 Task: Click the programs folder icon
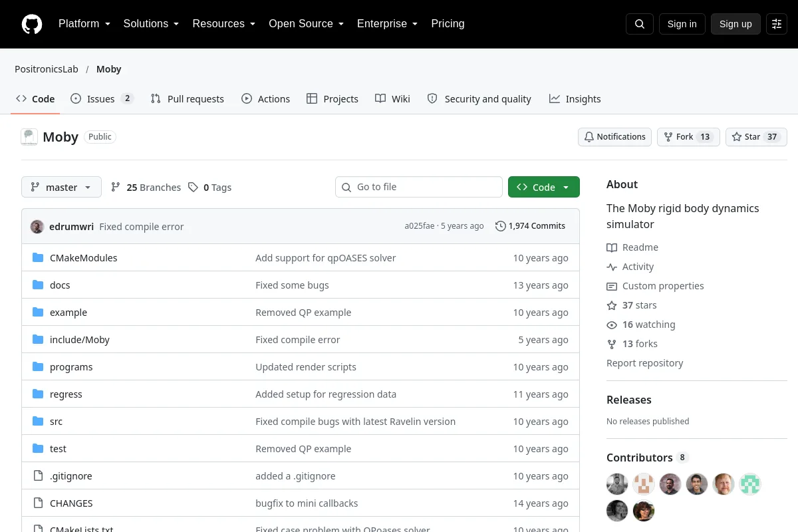tap(38, 367)
